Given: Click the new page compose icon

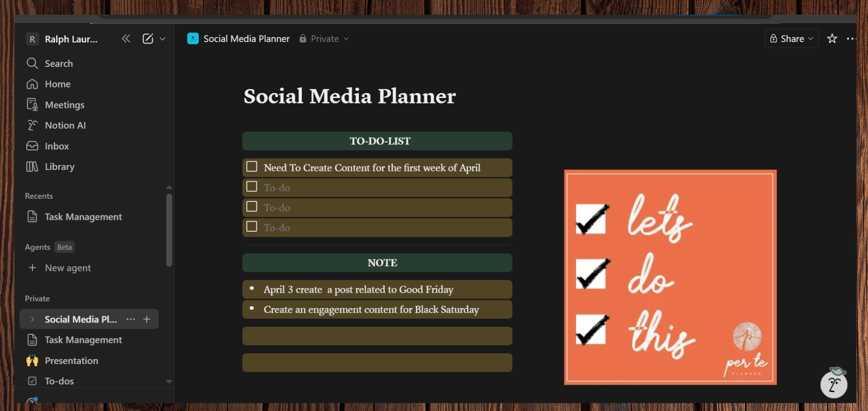Looking at the screenshot, I should tap(148, 39).
